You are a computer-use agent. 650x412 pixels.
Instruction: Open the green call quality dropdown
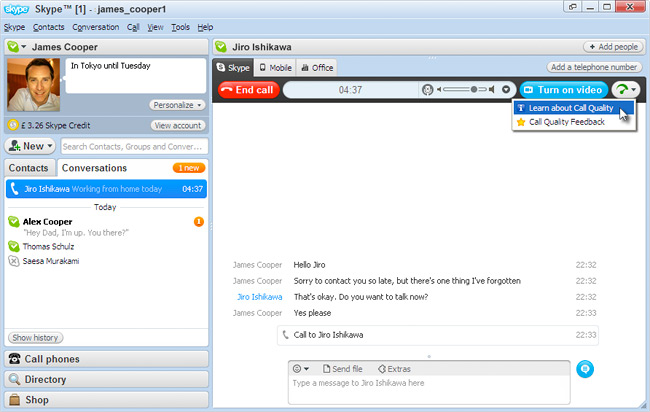click(x=626, y=90)
